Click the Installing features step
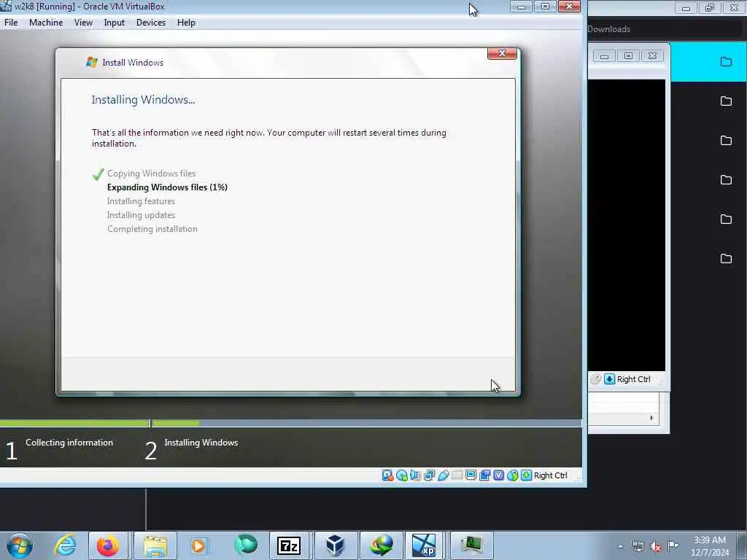The height and width of the screenshot is (560, 747). click(141, 201)
